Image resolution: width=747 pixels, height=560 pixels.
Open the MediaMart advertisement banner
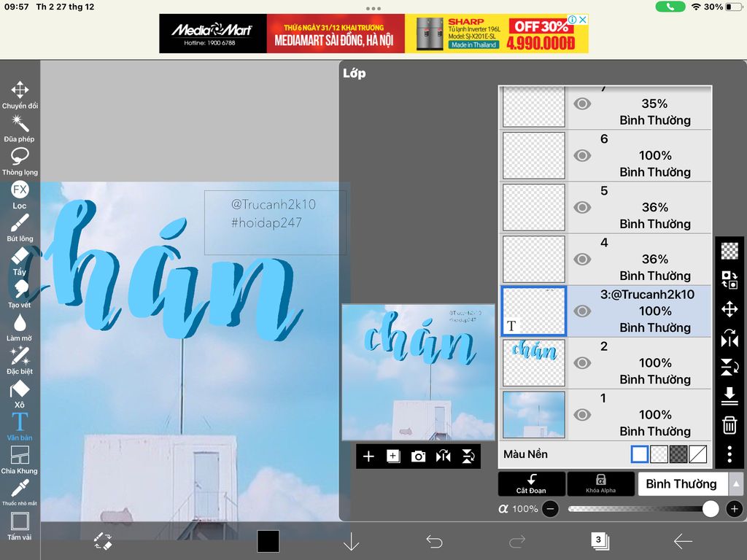[373, 34]
